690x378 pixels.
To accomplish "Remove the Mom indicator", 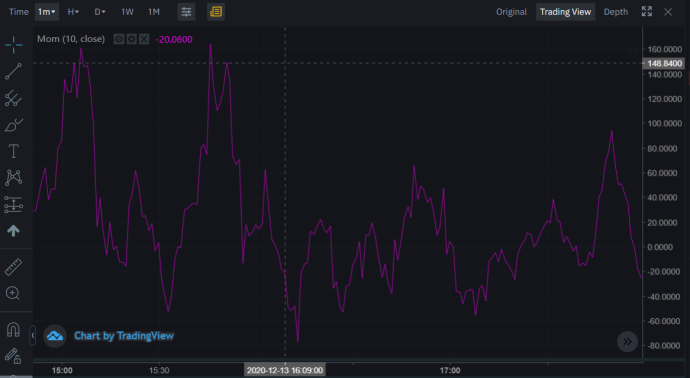I will pos(144,39).
